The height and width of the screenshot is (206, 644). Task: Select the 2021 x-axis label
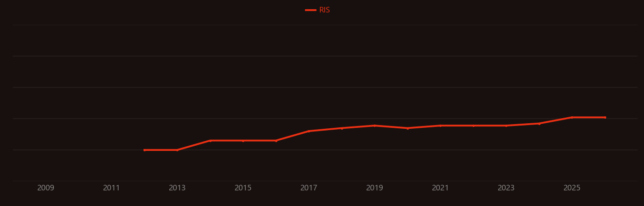(440, 188)
